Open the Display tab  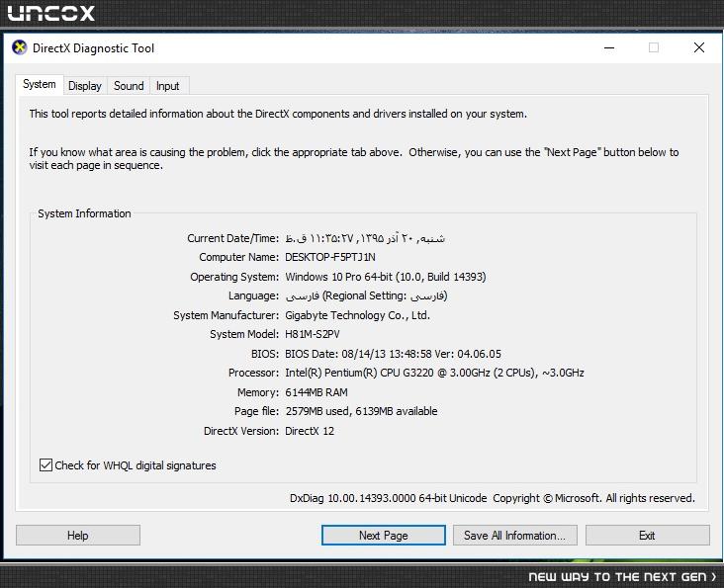tap(85, 86)
